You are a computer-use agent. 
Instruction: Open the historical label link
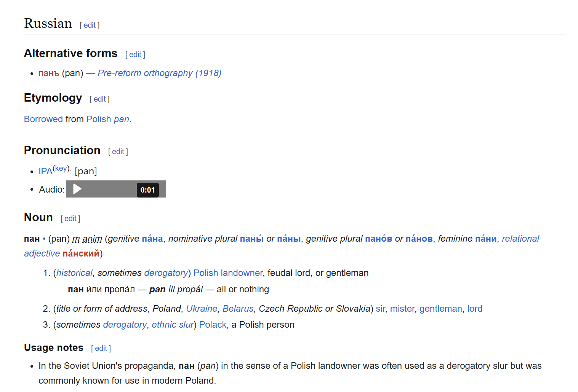(74, 273)
